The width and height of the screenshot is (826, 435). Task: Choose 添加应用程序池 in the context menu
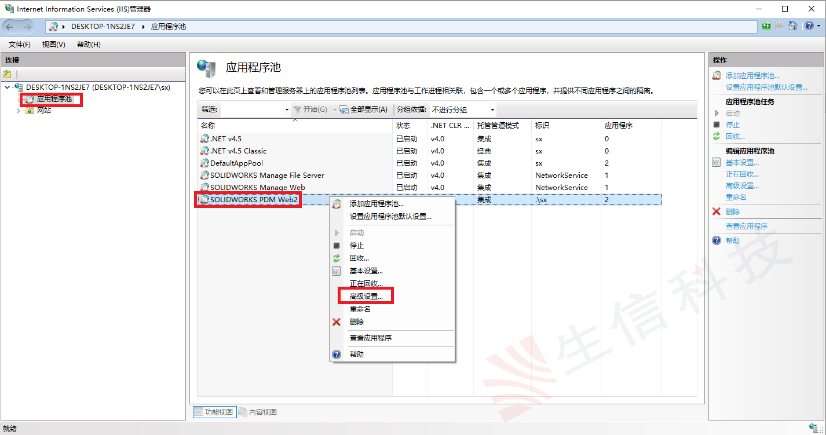[x=392, y=204]
